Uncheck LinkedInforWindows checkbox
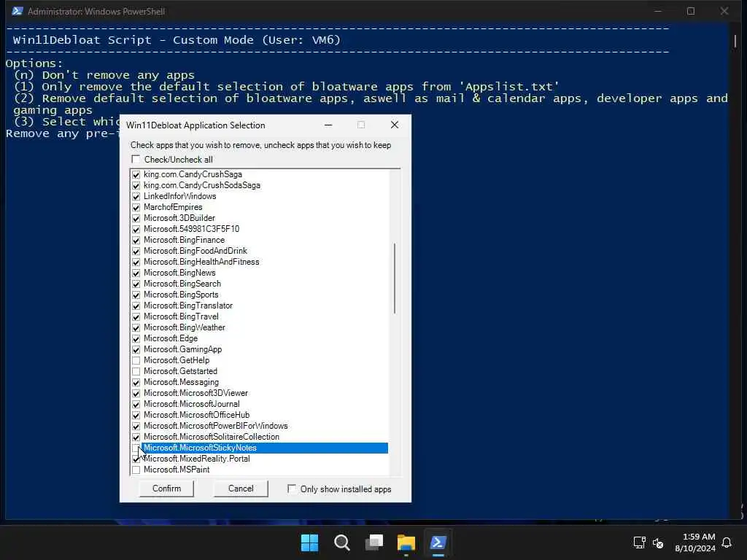 click(136, 197)
